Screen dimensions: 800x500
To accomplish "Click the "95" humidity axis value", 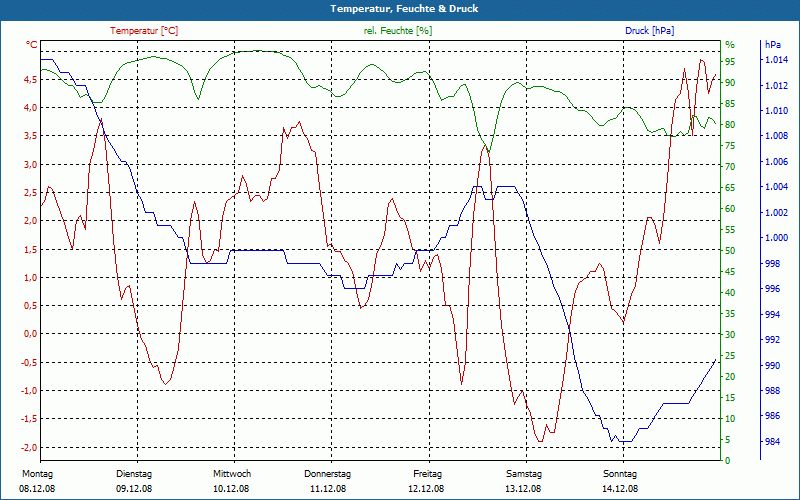I will pos(730,62).
